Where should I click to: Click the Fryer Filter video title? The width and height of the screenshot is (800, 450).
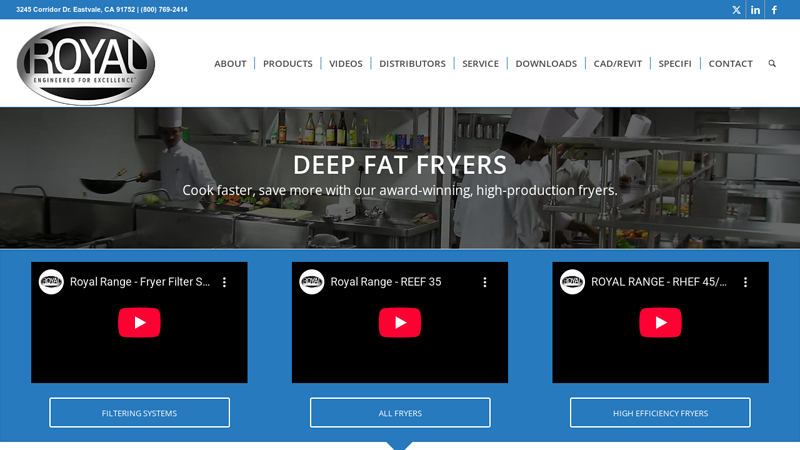(x=140, y=282)
